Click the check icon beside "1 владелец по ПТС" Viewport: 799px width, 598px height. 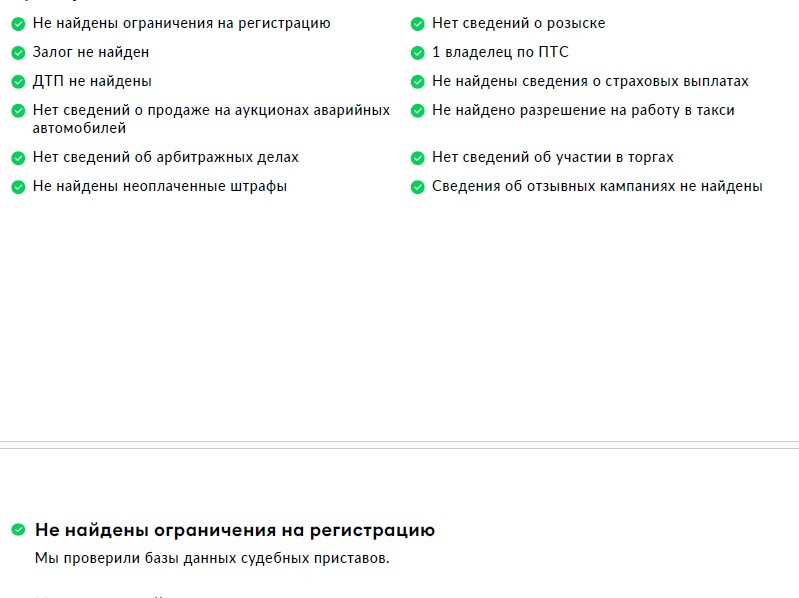pyautogui.click(x=418, y=52)
